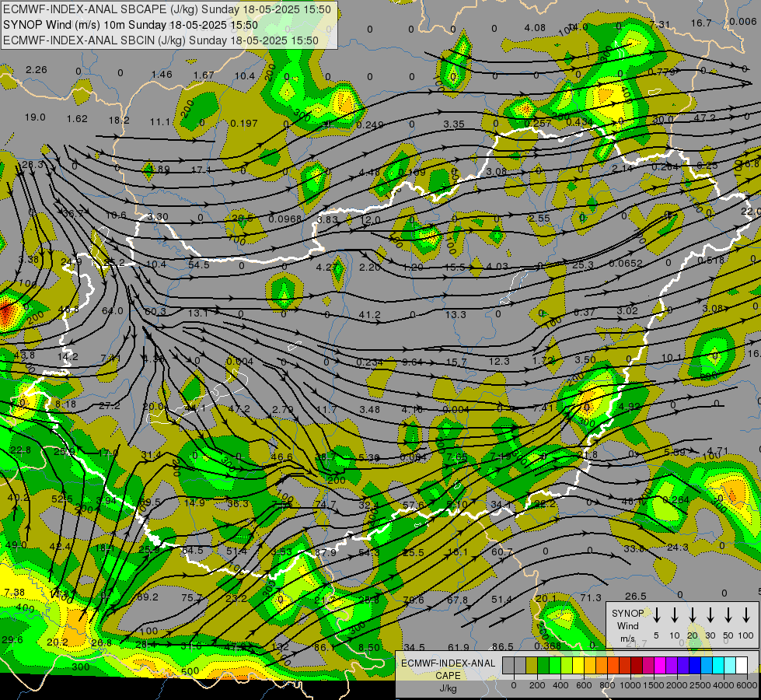Select the magenta CAPE legend swatch
Viewport: 761px width, 700px height.
coord(660,665)
